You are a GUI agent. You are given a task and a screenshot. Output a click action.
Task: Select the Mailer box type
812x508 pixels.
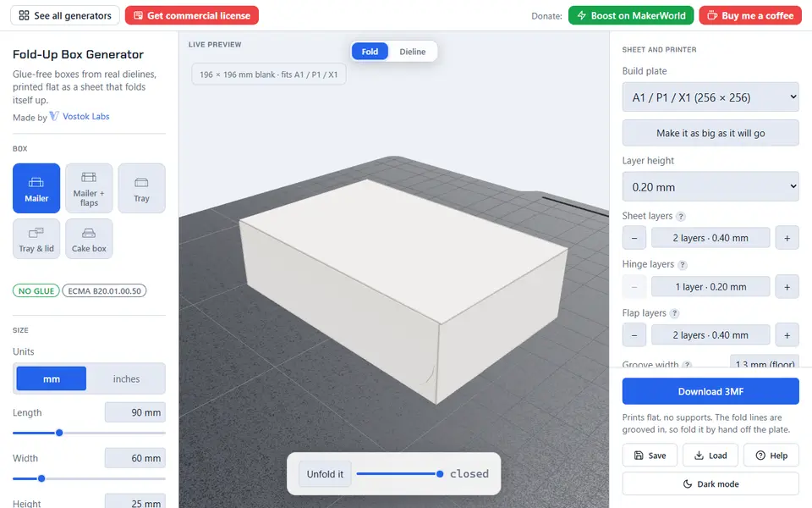pyautogui.click(x=36, y=188)
